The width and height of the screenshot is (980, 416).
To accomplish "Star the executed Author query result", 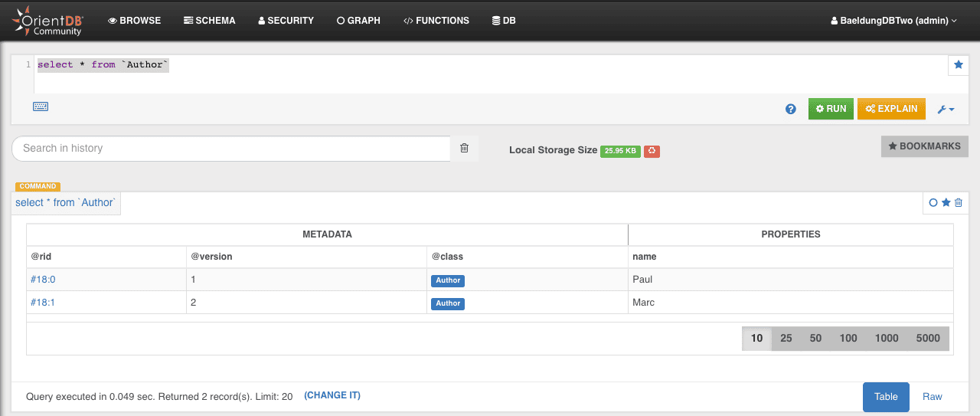I will click(x=946, y=202).
